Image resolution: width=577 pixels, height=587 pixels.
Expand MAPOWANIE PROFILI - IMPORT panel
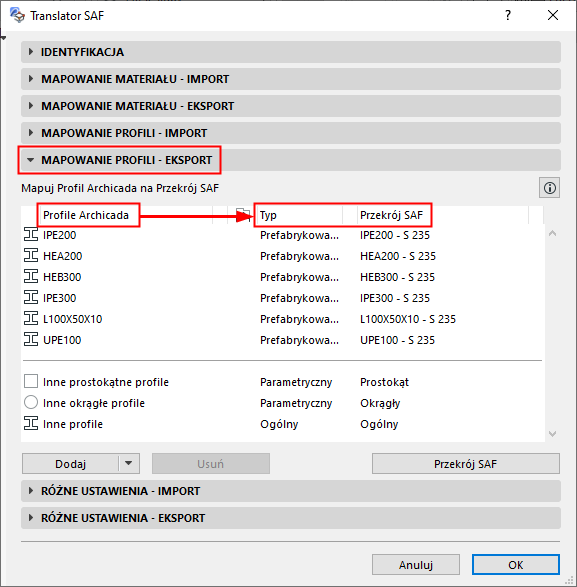(x=291, y=133)
